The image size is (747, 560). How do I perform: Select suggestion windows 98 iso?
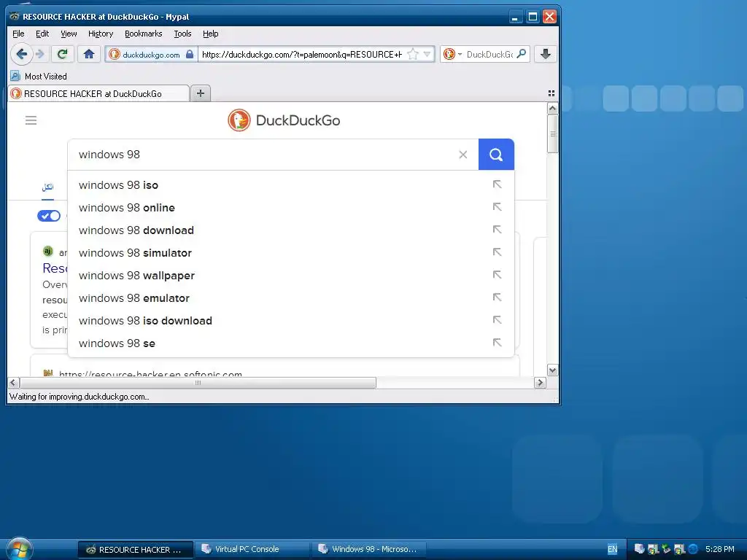click(x=291, y=184)
